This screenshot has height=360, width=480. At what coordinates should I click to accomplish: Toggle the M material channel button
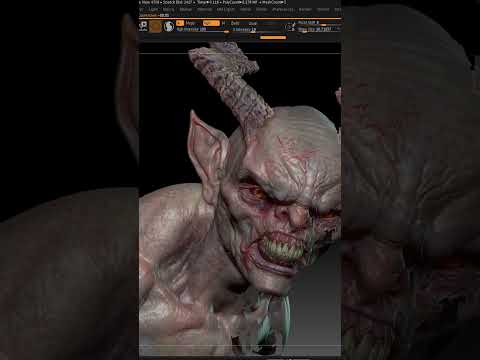tap(223, 23)
